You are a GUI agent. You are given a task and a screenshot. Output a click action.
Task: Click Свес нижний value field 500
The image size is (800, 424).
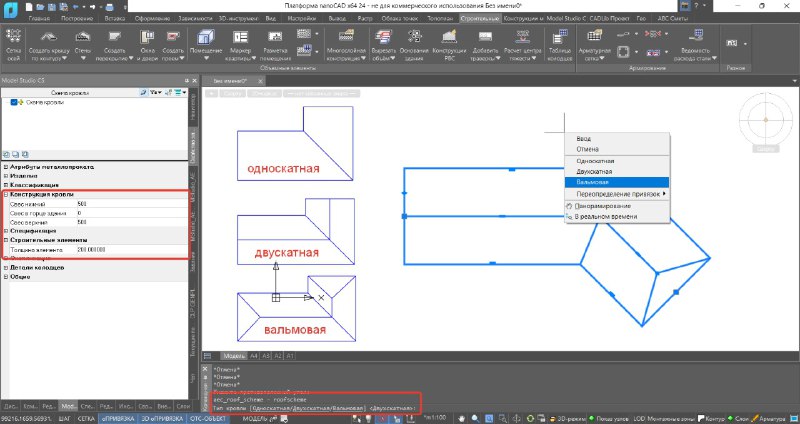132,204
